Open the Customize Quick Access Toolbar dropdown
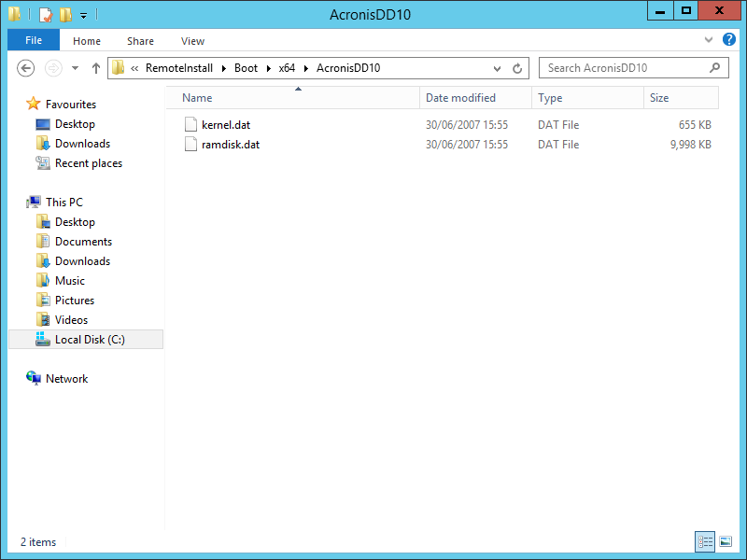747x560 pixels. (x=83, y=15)
